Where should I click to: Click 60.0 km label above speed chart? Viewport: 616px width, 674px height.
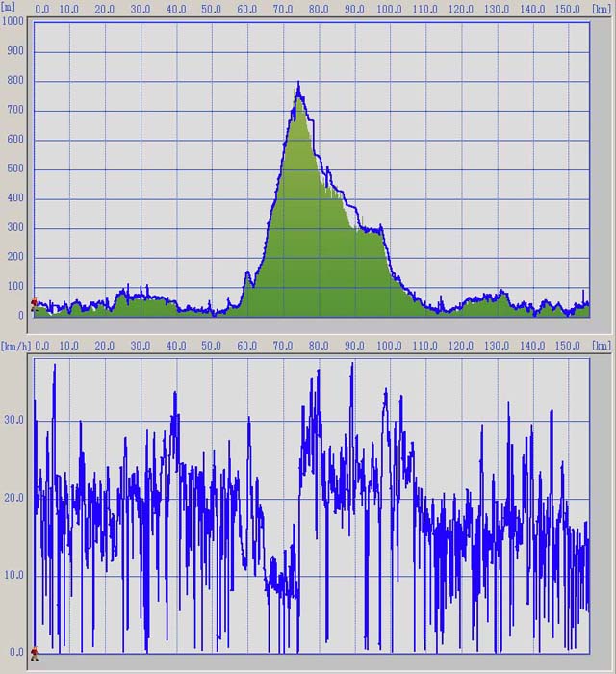pos(247,346)
